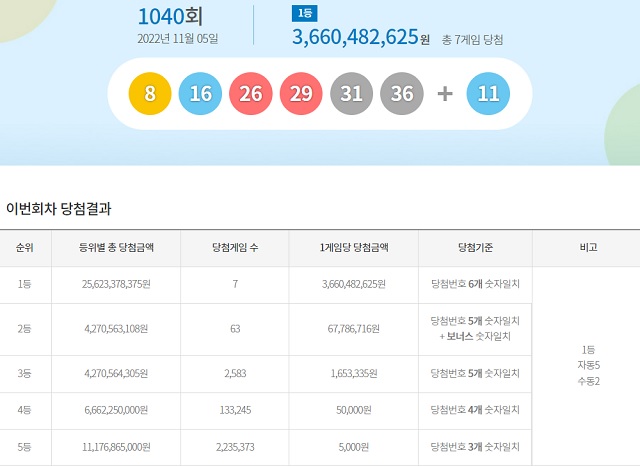
Task: Click the 등위별 총 당첨금액 column header
Action: 116,247
